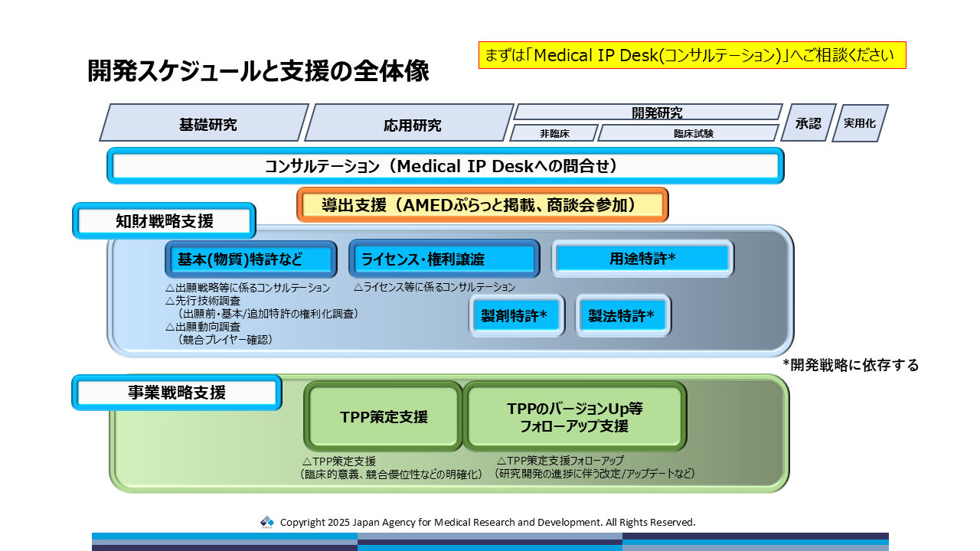The width and height of the screenshot is (980, 551).
Task: Select the 基礎研究 stage box
Action: (204, 123)
